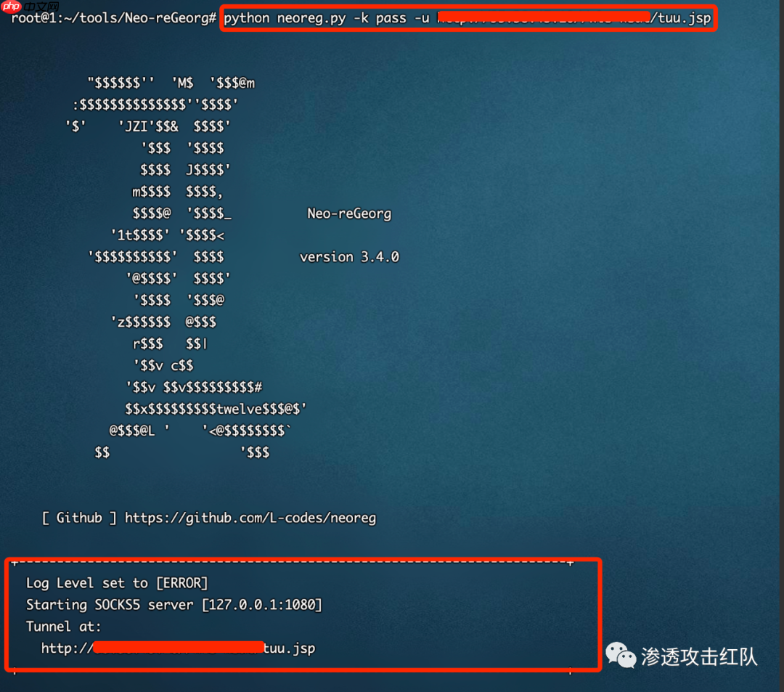Screen dimensions: 784x692
Task: Click the 'Tunnel at:' line
Action: 63,627
